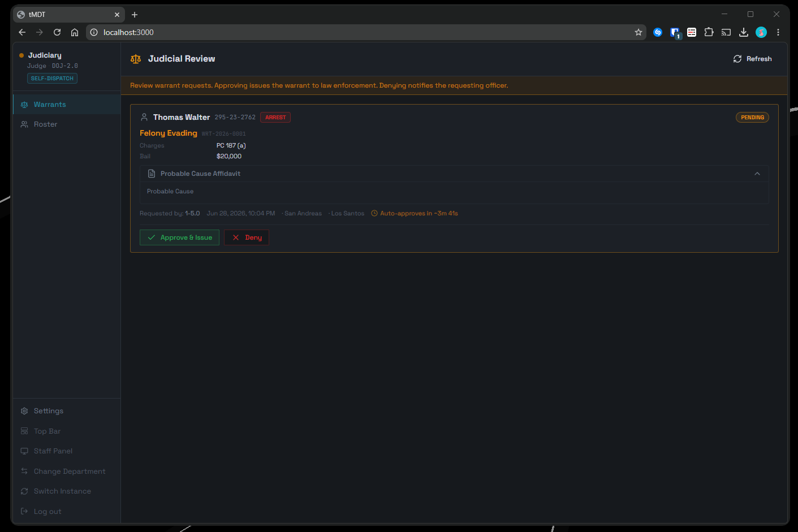Click the requesting officer 1-5.0
The height and width of the screenshot is (532, 798).
point(192,214)
